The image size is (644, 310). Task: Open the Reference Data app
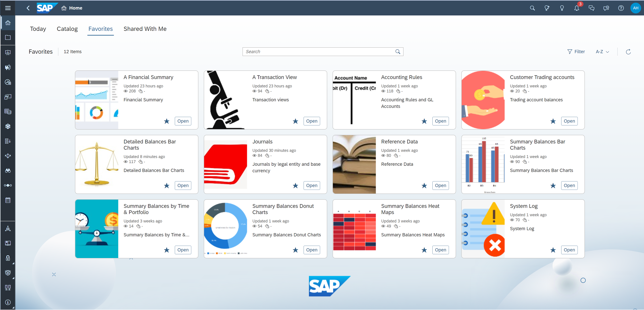point(440,186)
